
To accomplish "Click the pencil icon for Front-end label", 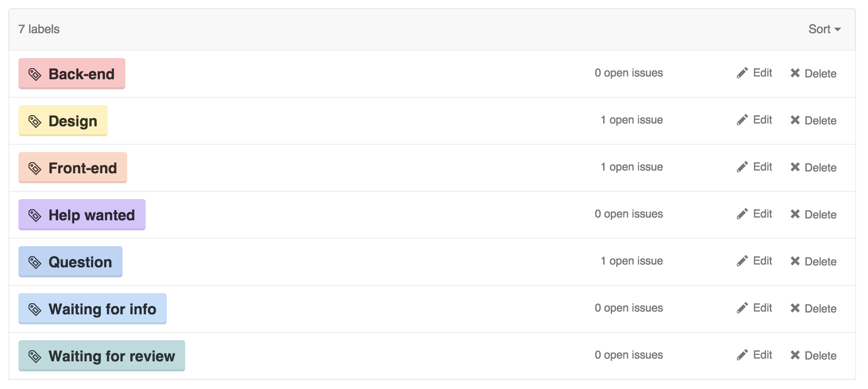I will point(742,167).
